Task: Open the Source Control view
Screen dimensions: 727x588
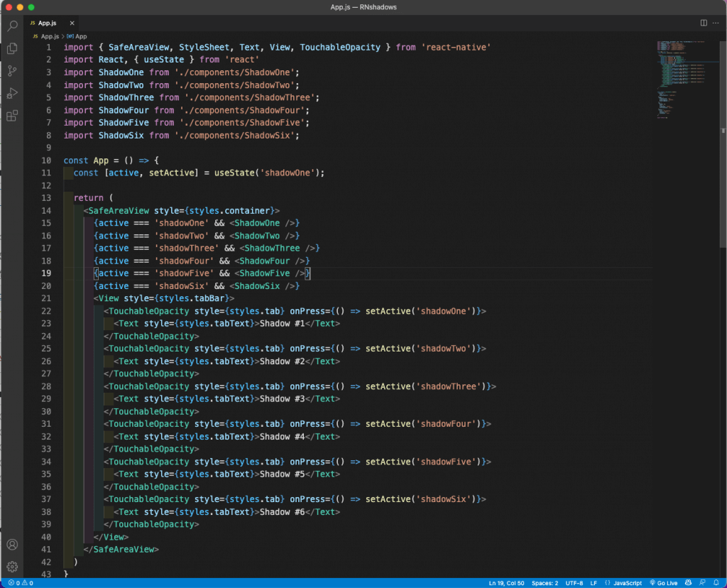Action: pos(12,71)
